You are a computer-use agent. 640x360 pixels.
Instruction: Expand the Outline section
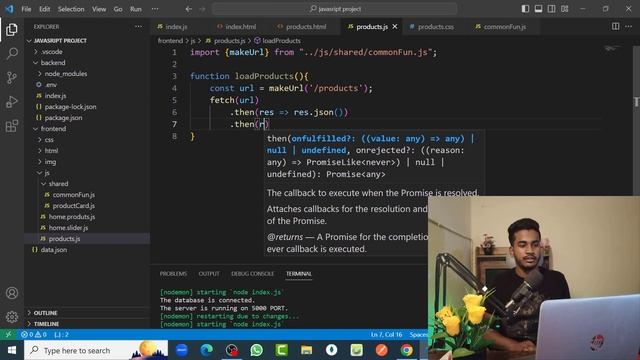pyautogui.click(x=87, y=313)
